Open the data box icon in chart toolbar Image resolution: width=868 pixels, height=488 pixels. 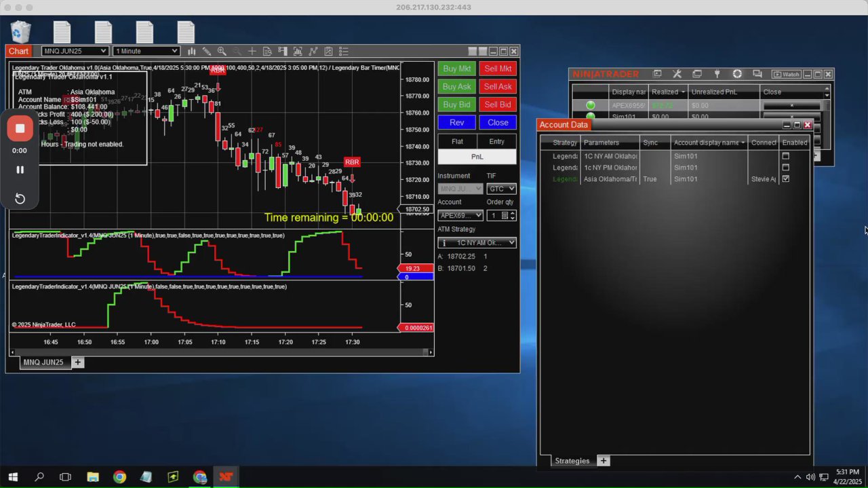coord(267,51)
